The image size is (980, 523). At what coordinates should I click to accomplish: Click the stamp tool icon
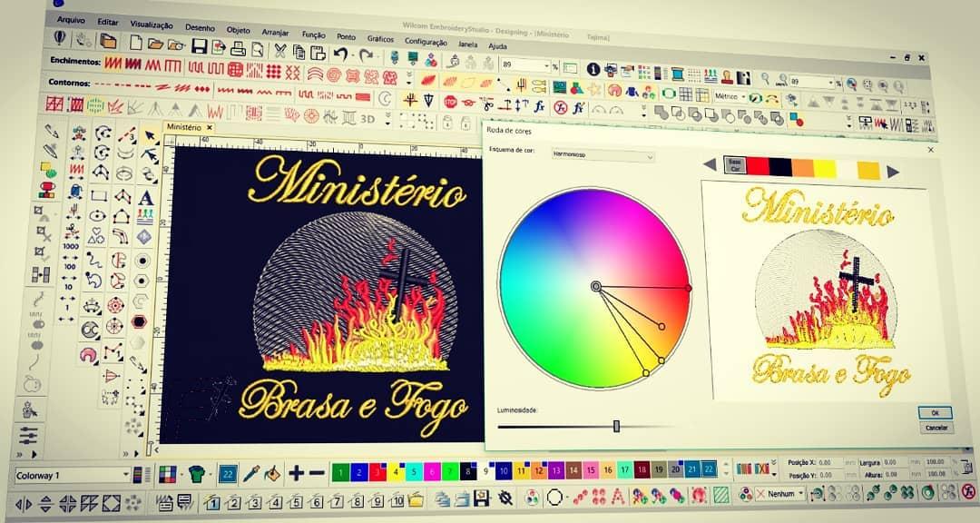pyautogui.click(x=727, y=76)
